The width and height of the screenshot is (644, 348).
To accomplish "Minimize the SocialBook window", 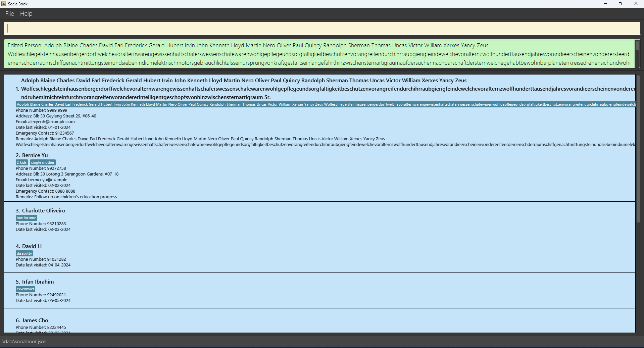I will tap(605, 4).
